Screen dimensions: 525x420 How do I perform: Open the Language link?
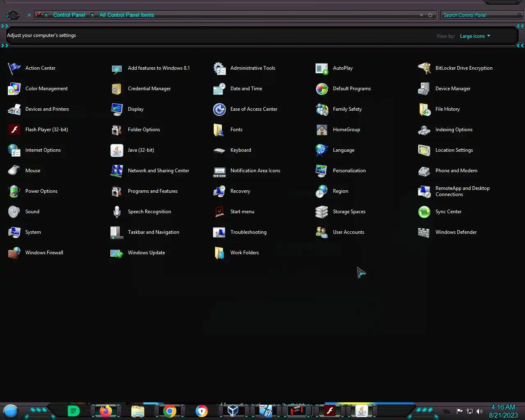point(344,150)
